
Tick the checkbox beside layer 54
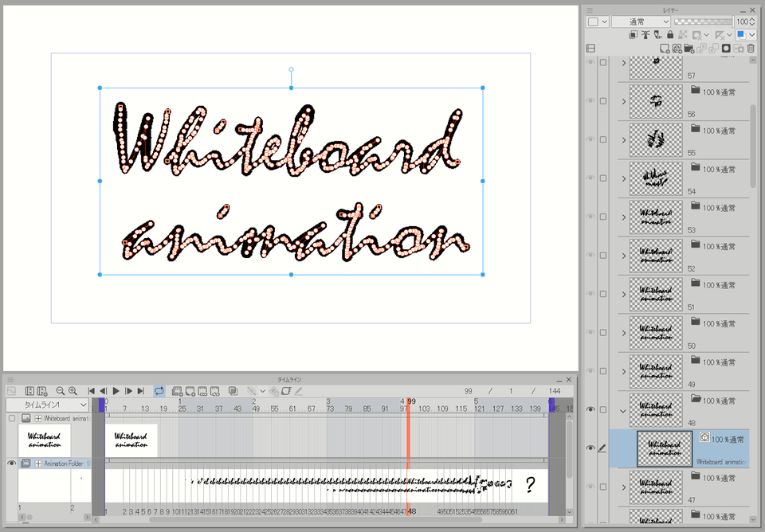[603, 178]
